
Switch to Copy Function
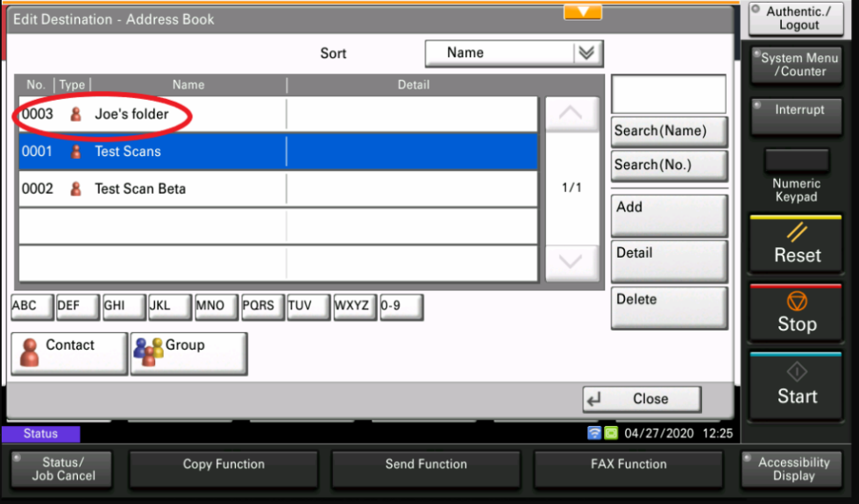coord(224,470)
